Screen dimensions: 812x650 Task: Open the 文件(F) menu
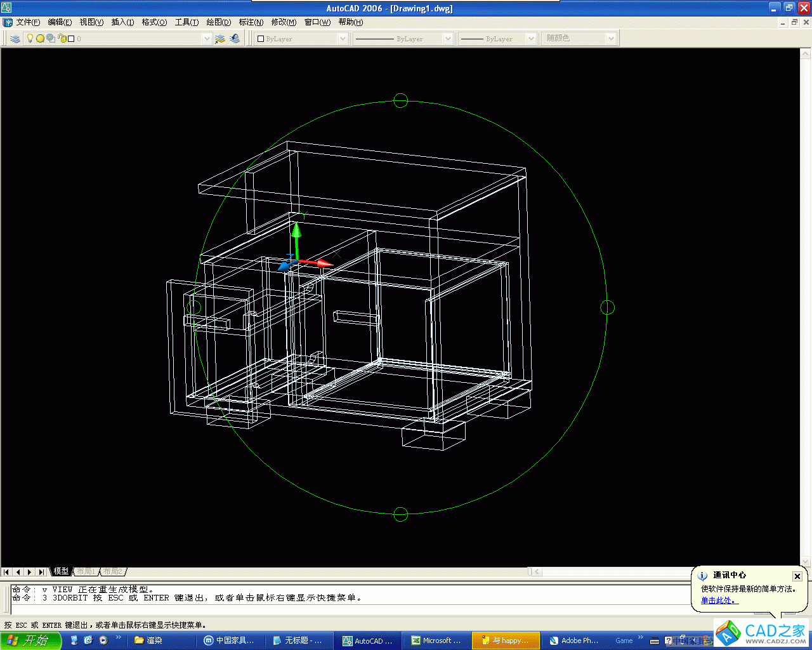pos(27,22)
